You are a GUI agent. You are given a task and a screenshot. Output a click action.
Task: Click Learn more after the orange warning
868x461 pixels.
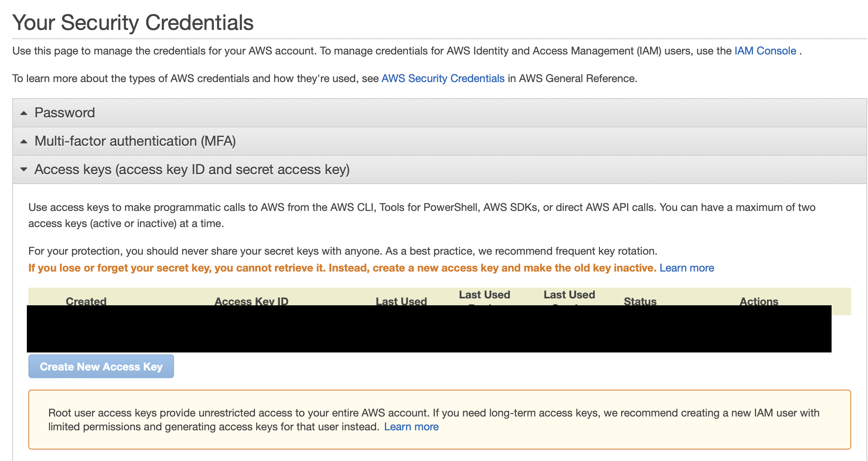(687, 268)
